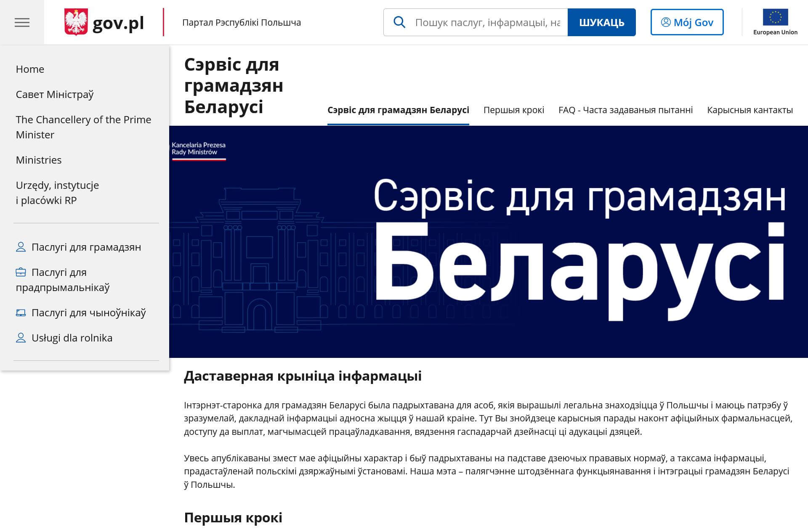
Task: Open the hamburger navigation menu
Action: (22, 22)
